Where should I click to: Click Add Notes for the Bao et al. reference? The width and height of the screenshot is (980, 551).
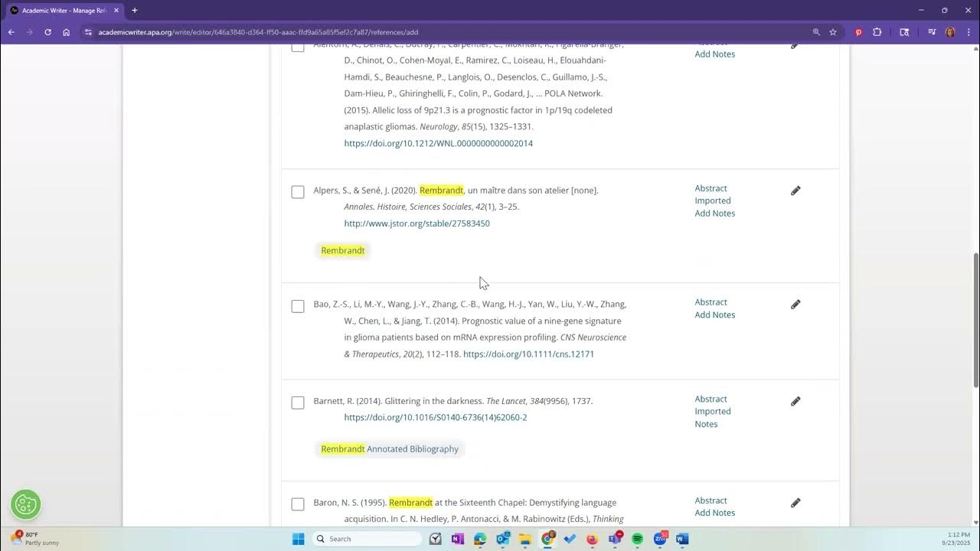(714, 315)
